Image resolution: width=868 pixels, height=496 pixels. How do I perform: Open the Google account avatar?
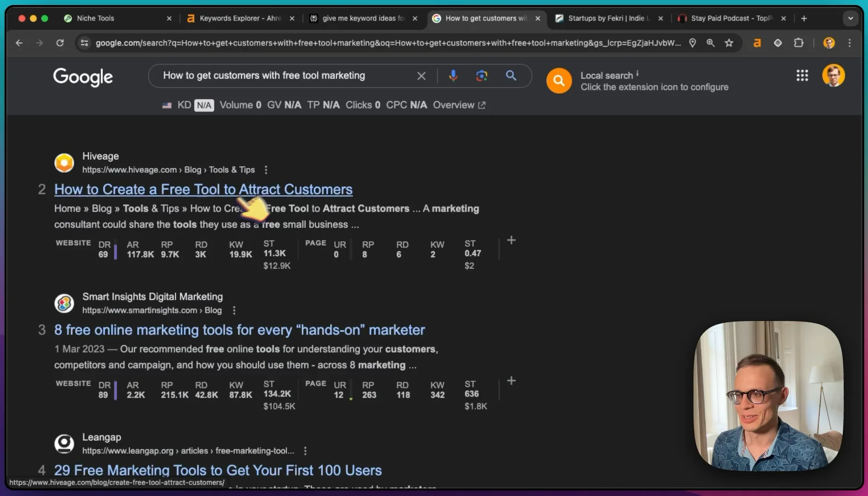[x=833, y=75]
